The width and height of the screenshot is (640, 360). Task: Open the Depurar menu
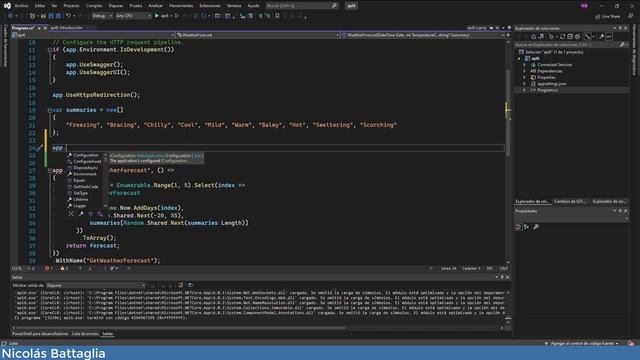pos(116,6)
